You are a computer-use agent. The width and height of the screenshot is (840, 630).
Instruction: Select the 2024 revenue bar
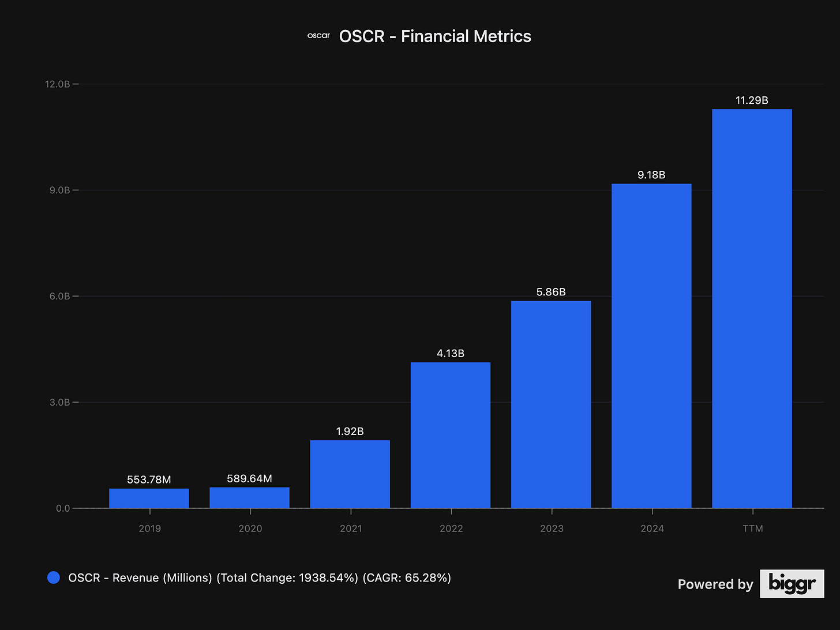651,346
